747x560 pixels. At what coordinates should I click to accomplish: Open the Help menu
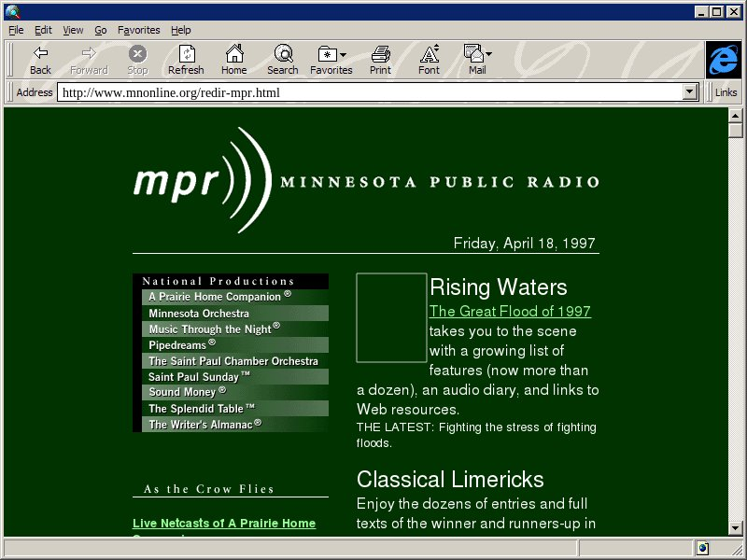[180, 30]
